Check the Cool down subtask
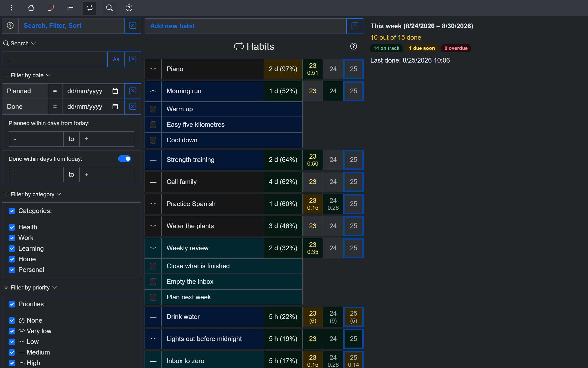 153,140
